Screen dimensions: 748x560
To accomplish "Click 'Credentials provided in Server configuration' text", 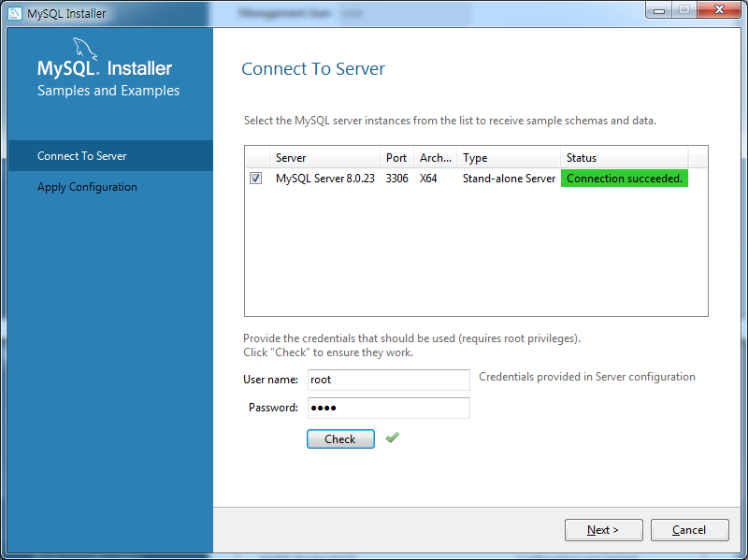I will (587, 377).
